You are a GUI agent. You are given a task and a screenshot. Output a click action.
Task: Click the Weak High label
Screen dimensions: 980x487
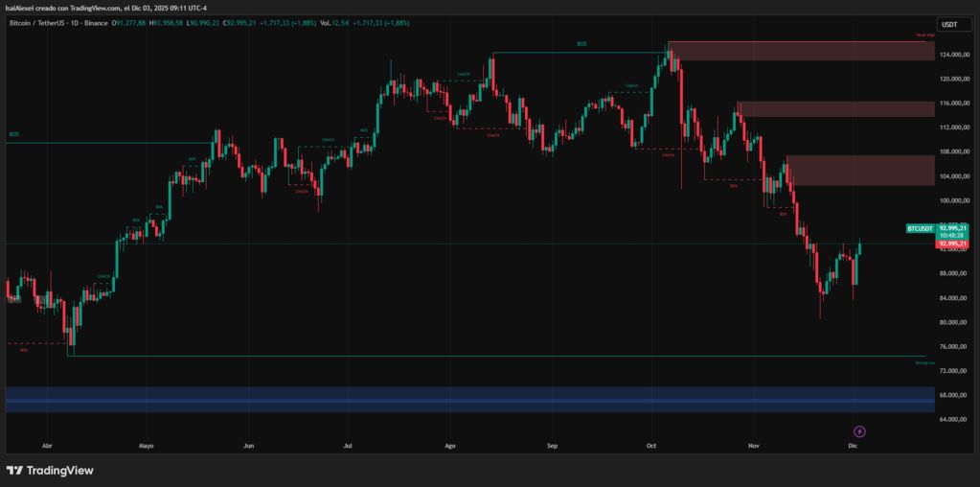pyautogui.click(x=927, y=35)
